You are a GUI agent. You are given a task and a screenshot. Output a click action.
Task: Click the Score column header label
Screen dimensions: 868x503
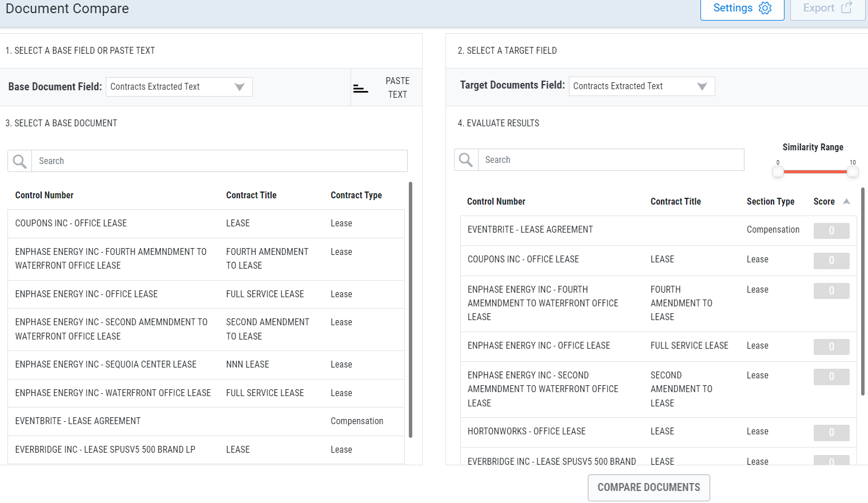[824, 202]
